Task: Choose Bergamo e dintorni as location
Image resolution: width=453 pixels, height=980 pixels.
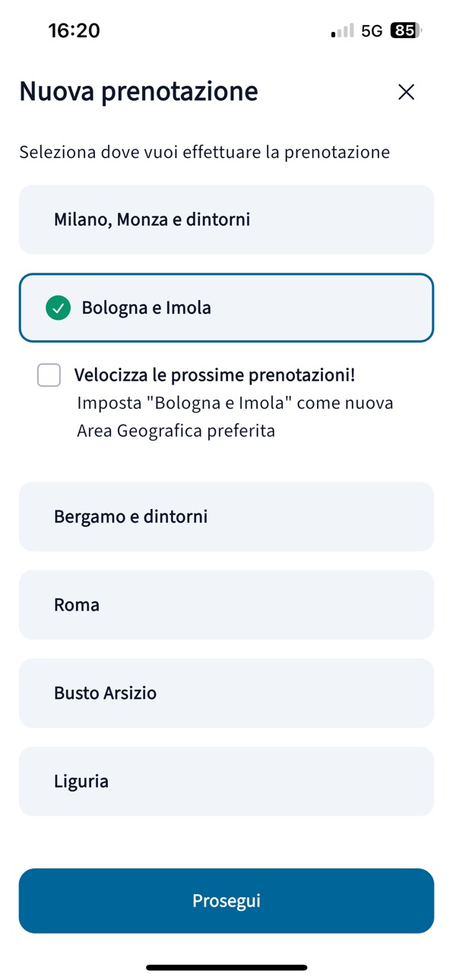Action: [226, 517]
